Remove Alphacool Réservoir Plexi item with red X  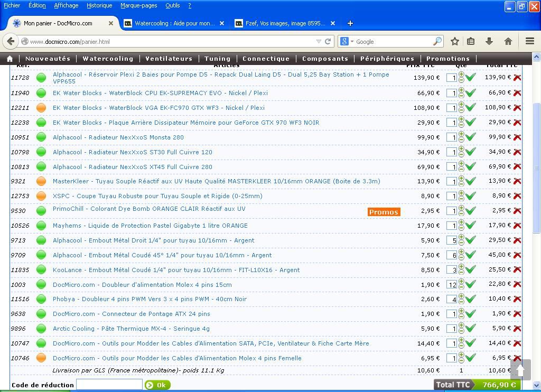pyautogui.click(x=517, y=78)
